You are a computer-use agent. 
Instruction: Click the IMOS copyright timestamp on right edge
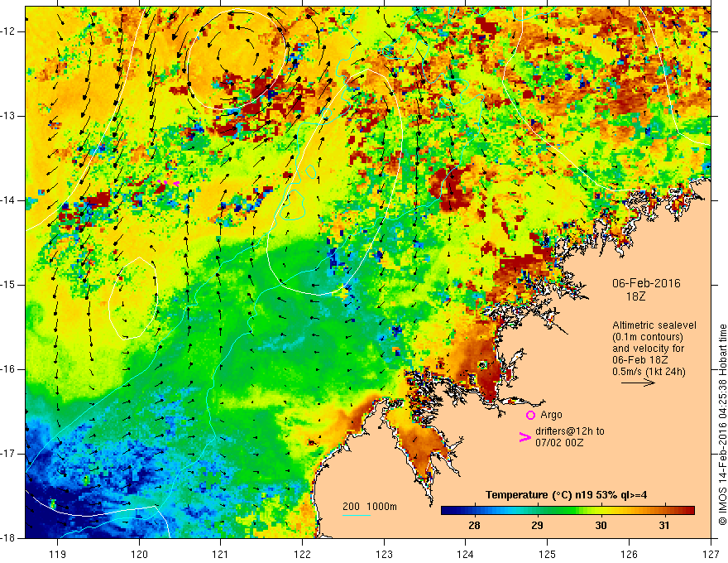(x=722, y=425)
